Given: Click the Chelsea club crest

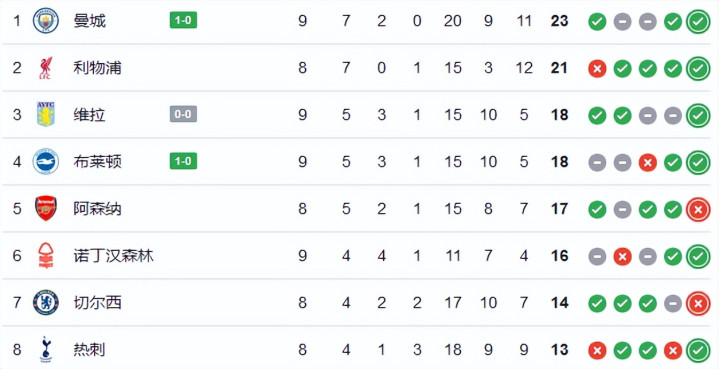Looking at the screenshot, I should [x=46, y=303].
